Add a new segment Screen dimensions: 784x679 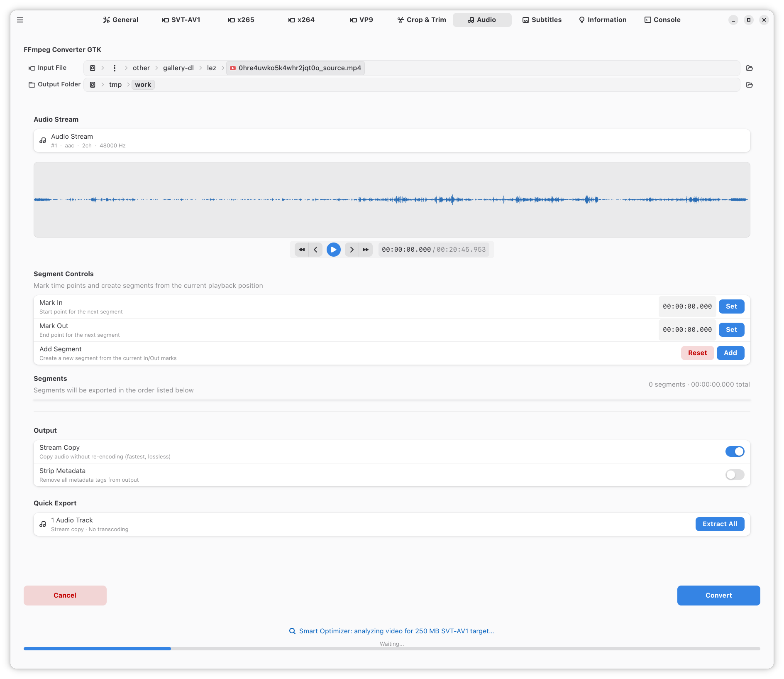(730, 353)
